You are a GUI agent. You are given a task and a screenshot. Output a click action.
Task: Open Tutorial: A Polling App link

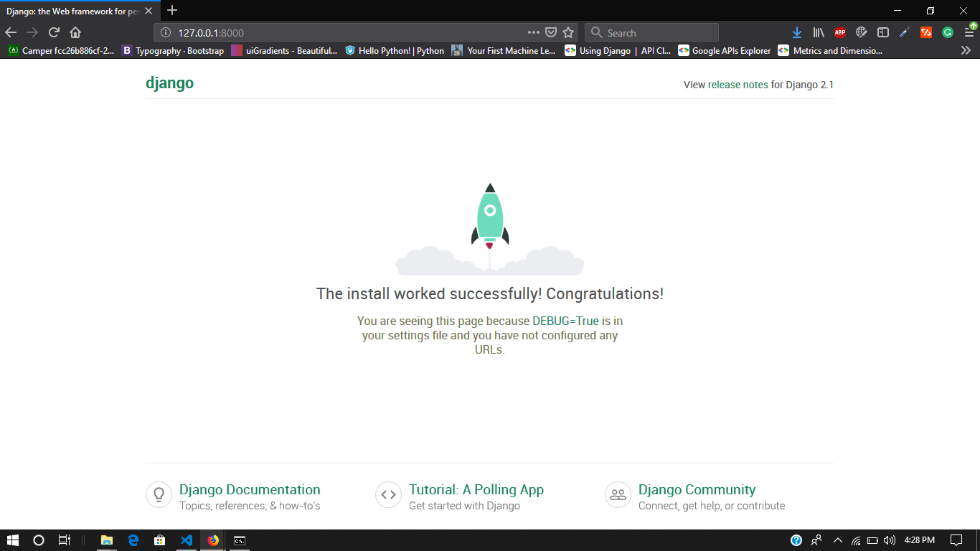coord(476,489)
